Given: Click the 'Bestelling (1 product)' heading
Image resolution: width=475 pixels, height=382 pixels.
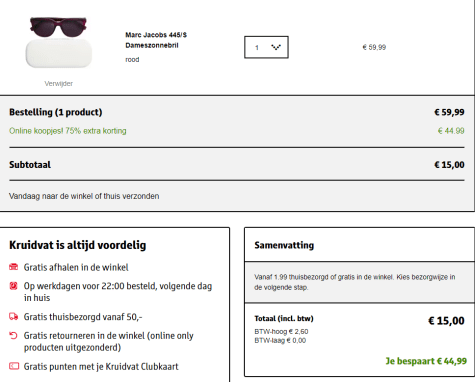Looking at the screenshot, I should (56, 112).
